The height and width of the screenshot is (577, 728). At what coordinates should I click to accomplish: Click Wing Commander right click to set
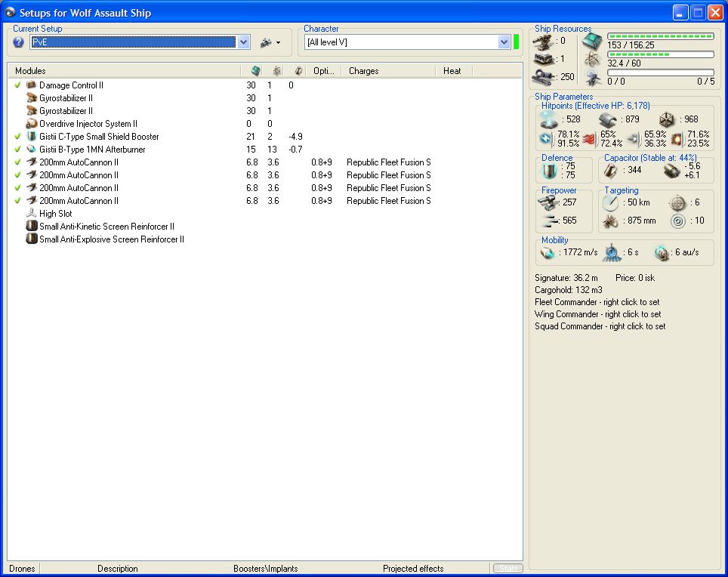[597, 314]
